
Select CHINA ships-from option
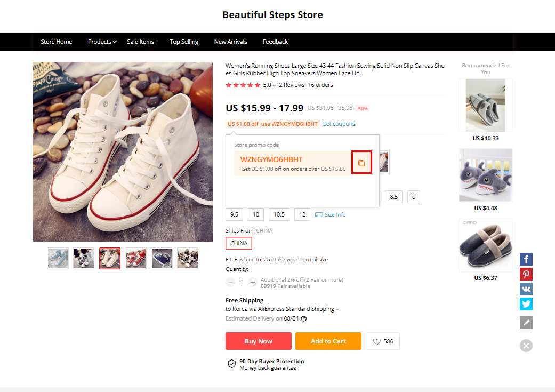239,243
